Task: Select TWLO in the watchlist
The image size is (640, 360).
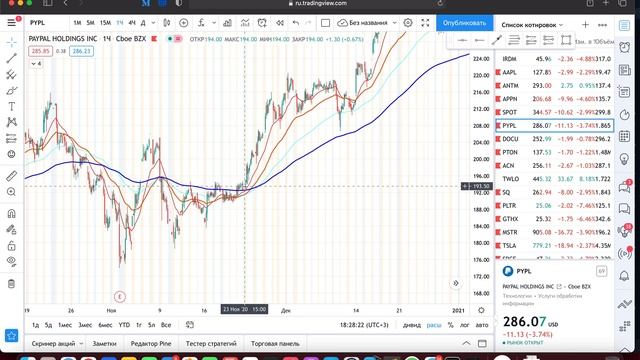Action: 554,179
